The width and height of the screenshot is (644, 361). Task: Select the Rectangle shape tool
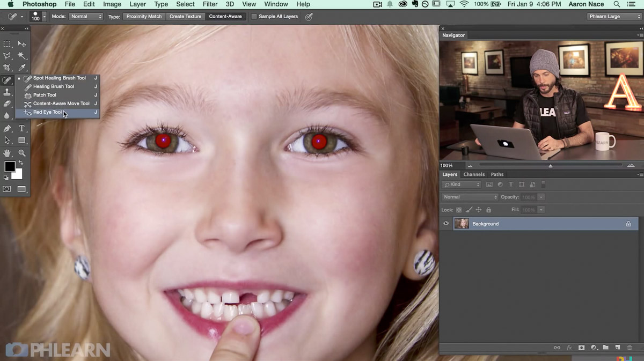coord(22,141)
